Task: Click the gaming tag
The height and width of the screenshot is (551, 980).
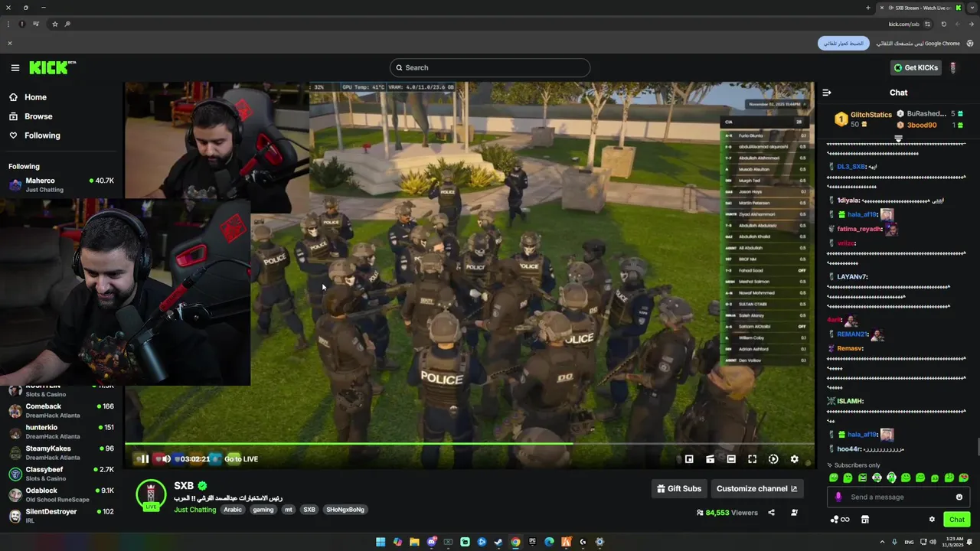Action: tap(263, 510)
